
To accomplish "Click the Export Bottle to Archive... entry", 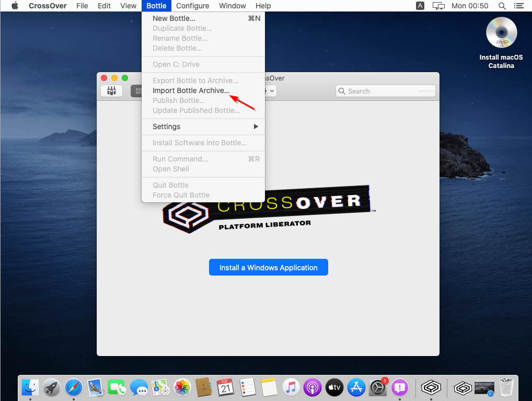I will [x=203, y=81].
